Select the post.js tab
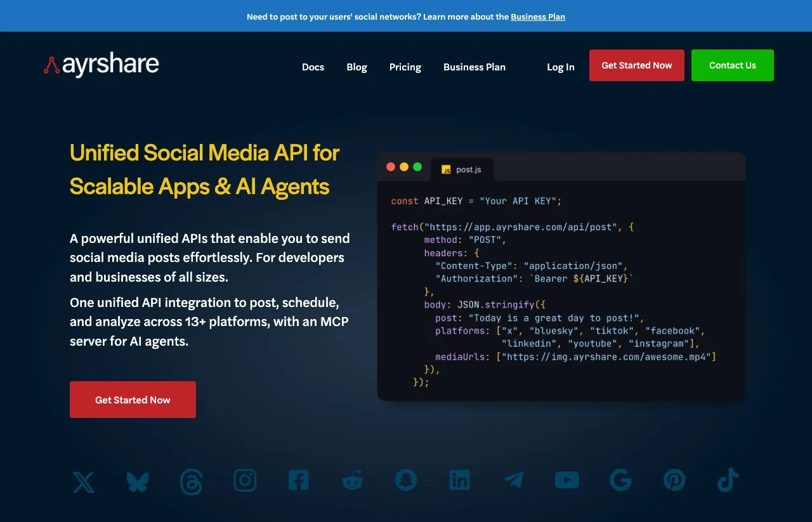 [x=462, y=169]
